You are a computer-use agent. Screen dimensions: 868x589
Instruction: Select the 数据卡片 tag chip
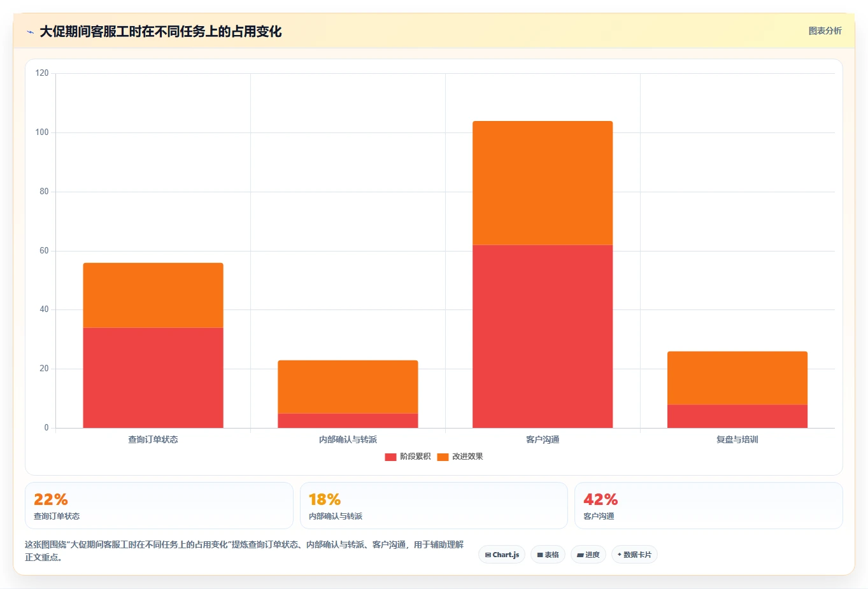click(634, 555)
